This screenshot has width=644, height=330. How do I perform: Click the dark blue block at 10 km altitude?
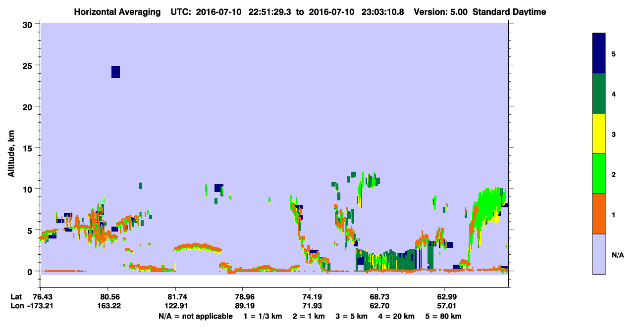pos(218,188)
